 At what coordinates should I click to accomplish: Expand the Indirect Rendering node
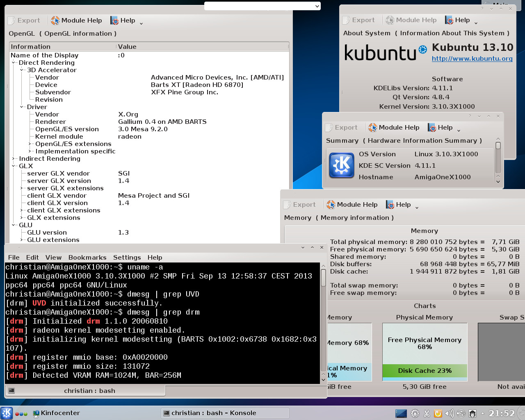coord(14,159)
